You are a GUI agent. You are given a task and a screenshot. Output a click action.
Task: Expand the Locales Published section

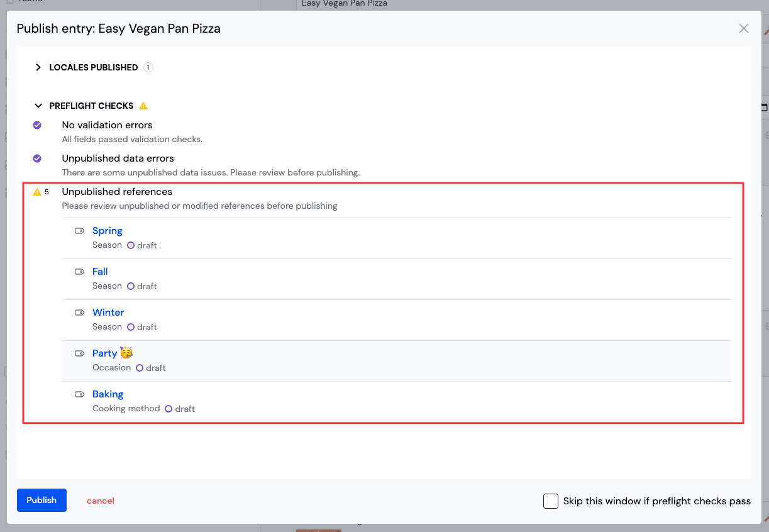(x=38, y=67)
